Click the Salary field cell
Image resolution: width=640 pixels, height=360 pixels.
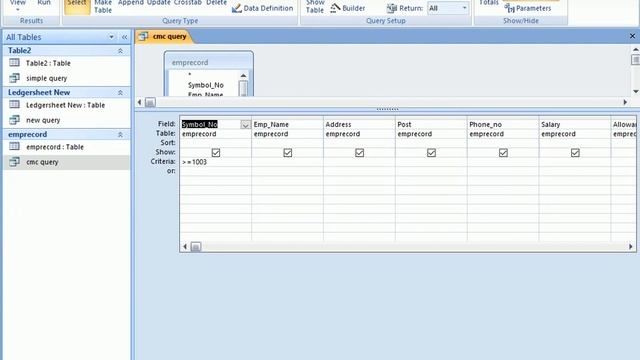click(x=575, y=124)
